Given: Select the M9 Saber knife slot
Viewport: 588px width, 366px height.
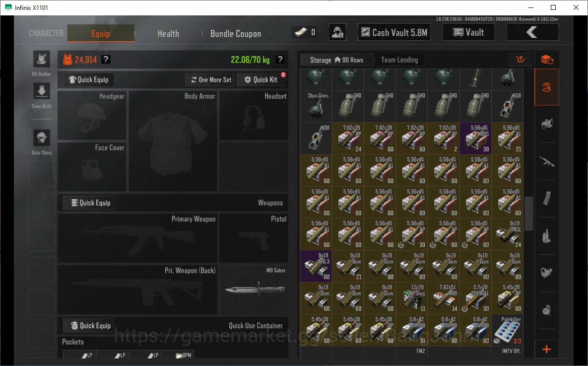Looking at the screenshot, I should coord(254,290).
